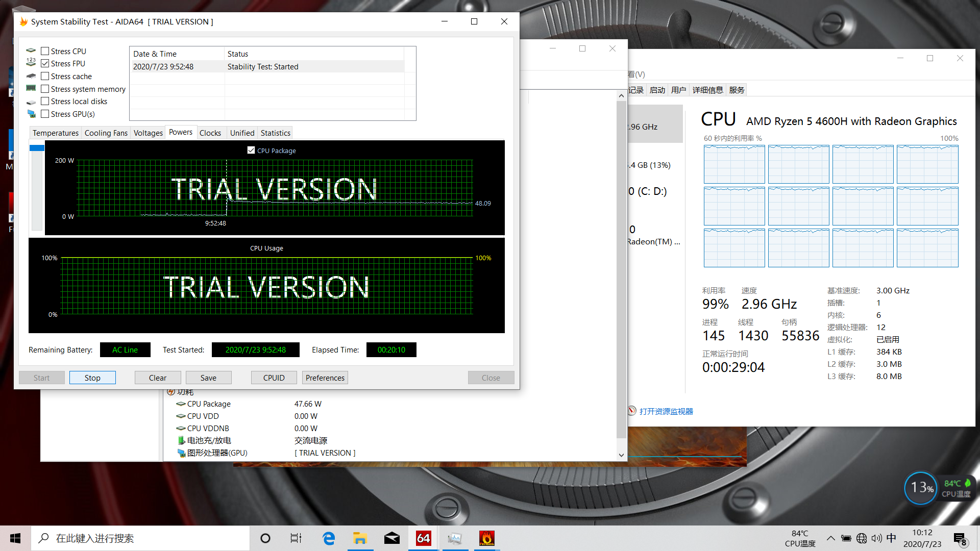Open the FurMark flame taskbar icon
Image resolution: width=980 pixels, height=551 pixels.
pos(487,538)
